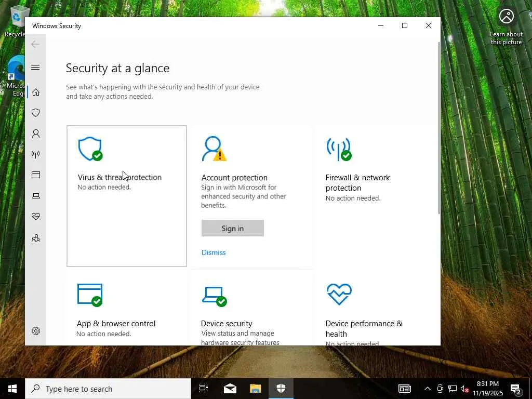Open Task View on taskbar
The height and width of the screenshot is (399, 532).
click(204, 389)
